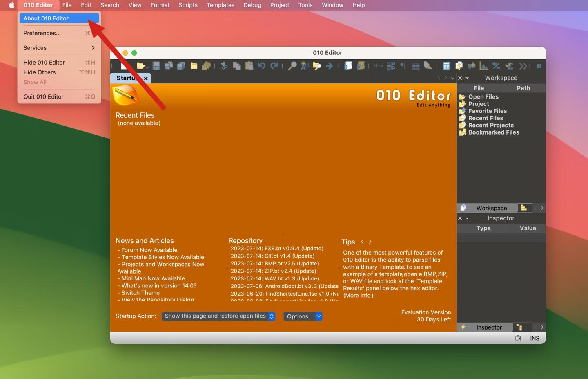Viewport: 588px width, 379px height.
Task: Choose Hide Others in the menu
Action: pyautogui.click(x=59, y=72)
